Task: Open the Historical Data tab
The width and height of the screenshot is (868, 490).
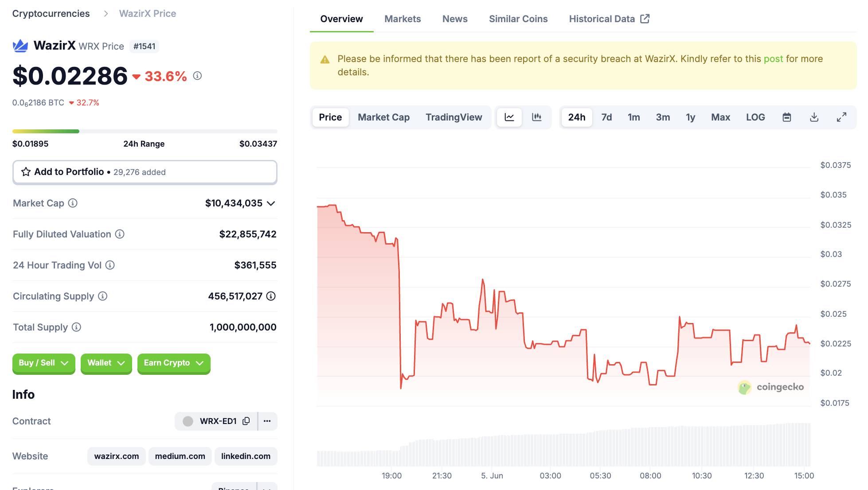Action: pyautogui.click(x=609, y=19)
